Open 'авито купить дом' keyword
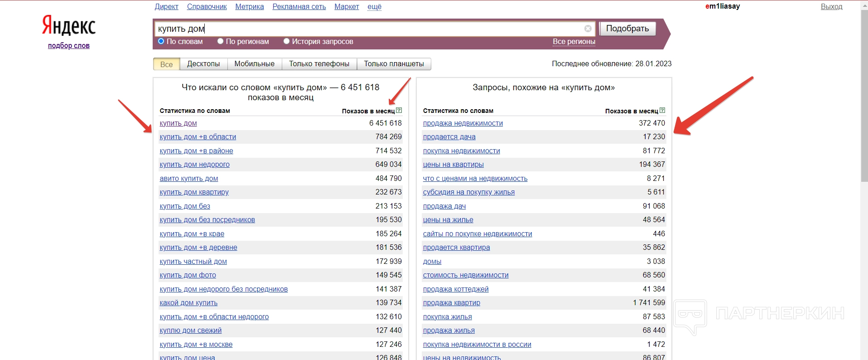This screenshot has height=360, width=868. click(188, 179)
